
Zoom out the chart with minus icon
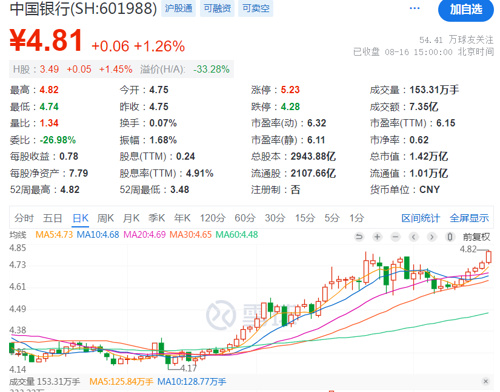click(x=395, y=237)
